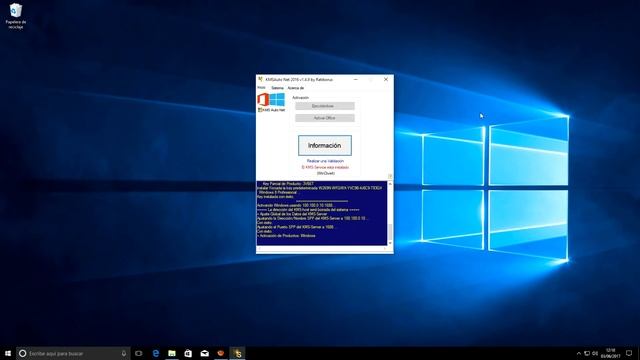Launch Microsoft Edge from the taskbar
Screen dimensions: 640x360
coord(156,353)
